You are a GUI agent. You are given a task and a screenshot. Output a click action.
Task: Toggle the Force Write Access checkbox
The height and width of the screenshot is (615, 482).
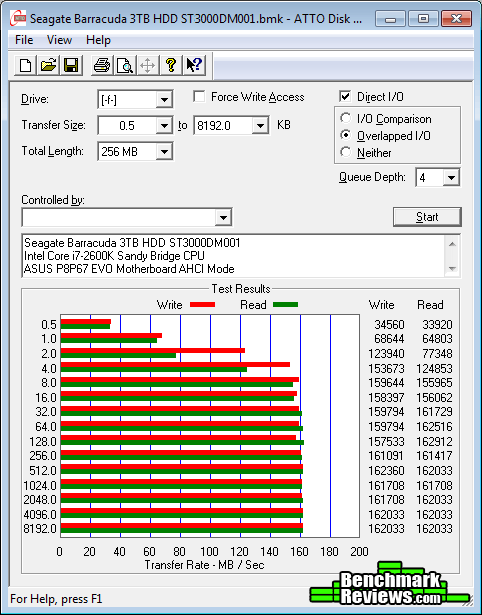pos(199,96)
